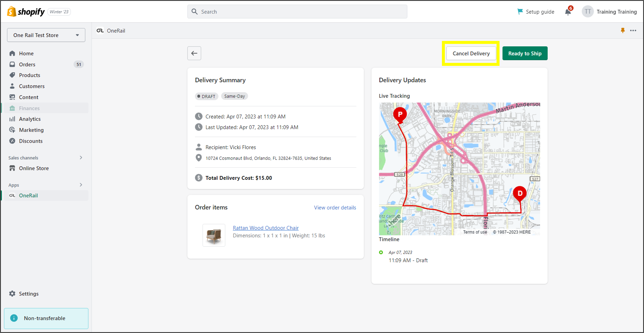644x333 pixels.
Task: Click the back arrow button
Action: (x=194, y=53)
